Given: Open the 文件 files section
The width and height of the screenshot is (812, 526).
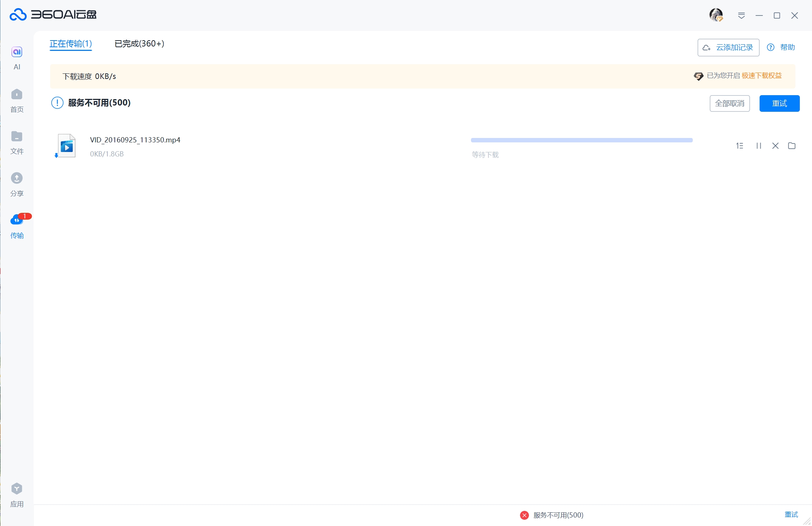Looking at the screenshot, I should point(17,137).
